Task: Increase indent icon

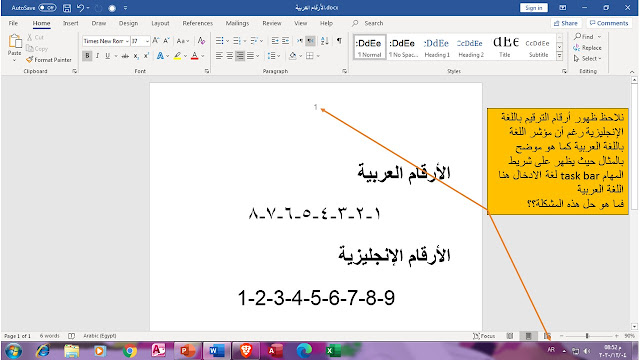Action: coord(285,41)
